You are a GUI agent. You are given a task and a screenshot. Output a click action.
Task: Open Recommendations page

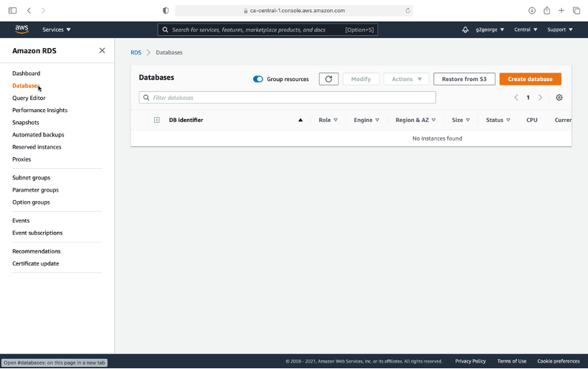(37, 251)
